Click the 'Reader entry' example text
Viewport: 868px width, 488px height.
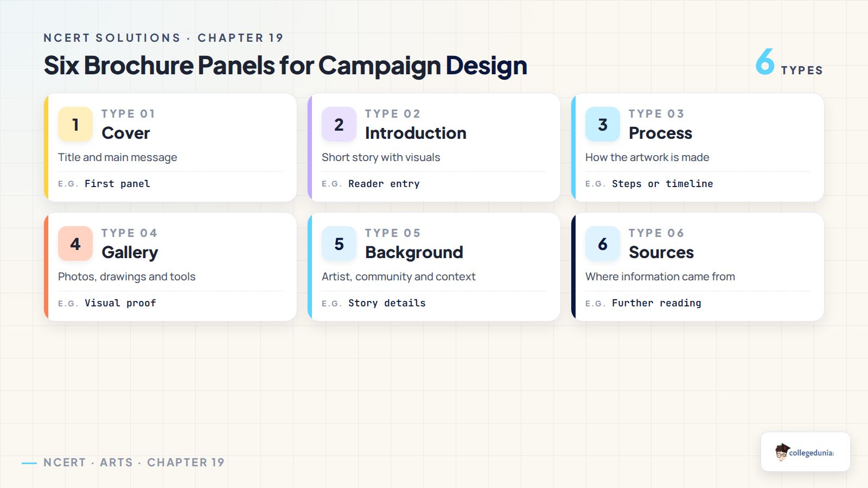click(x=384, y=184)
